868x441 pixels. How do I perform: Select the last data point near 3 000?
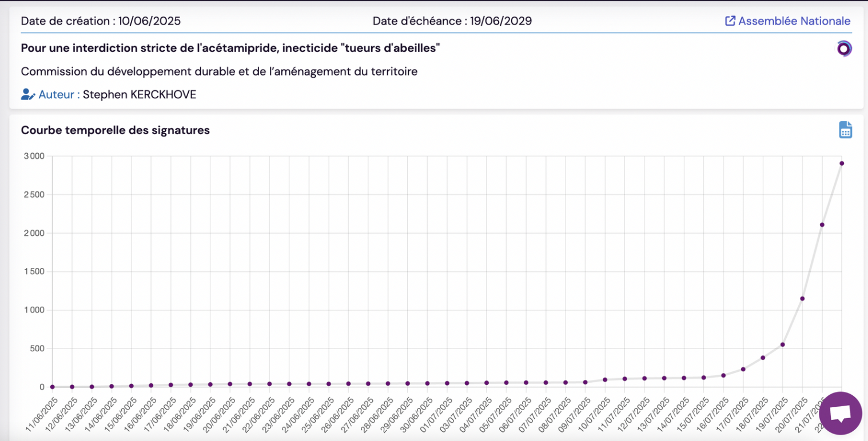pos(842,163)
